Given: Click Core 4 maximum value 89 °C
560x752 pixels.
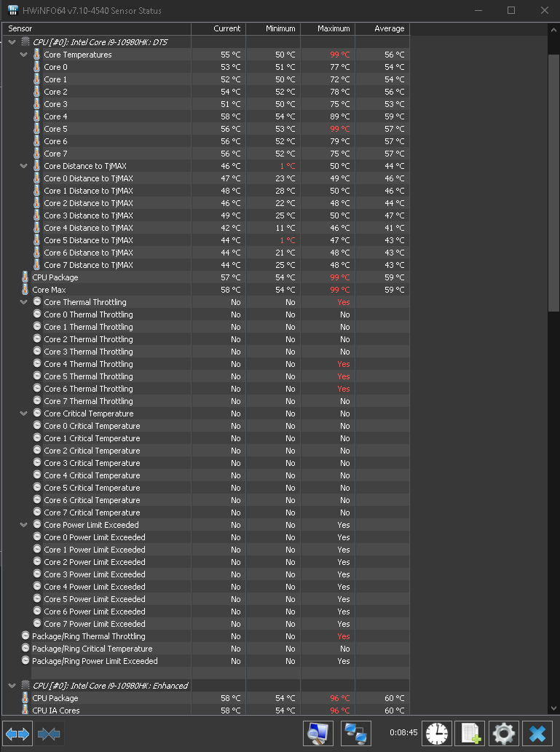Looking at the screenshot, I should tap(340, 116).
